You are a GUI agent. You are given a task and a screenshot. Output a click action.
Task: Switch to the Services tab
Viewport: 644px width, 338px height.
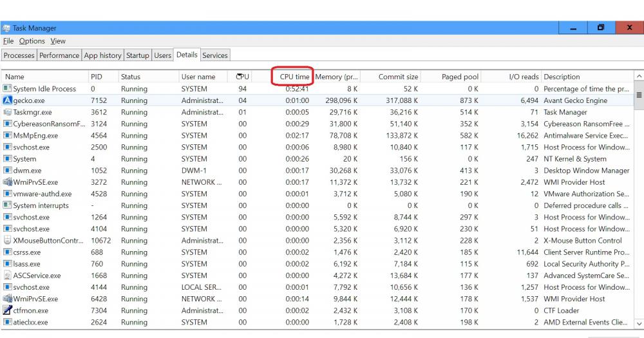point(215,55)
